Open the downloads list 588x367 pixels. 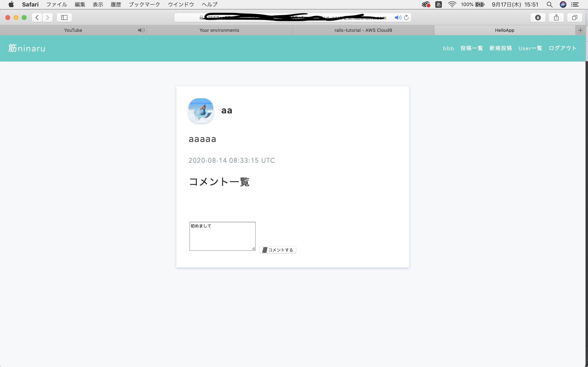pos(538,17)
